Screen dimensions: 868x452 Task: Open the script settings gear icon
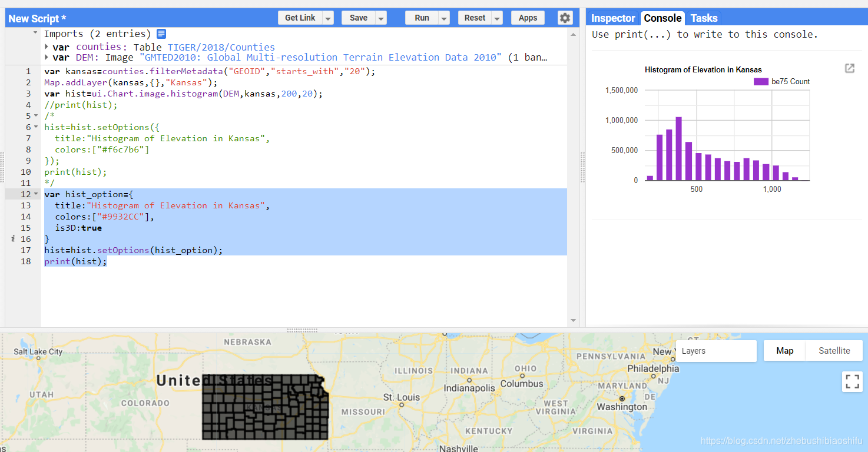click(x=565, y=18)
